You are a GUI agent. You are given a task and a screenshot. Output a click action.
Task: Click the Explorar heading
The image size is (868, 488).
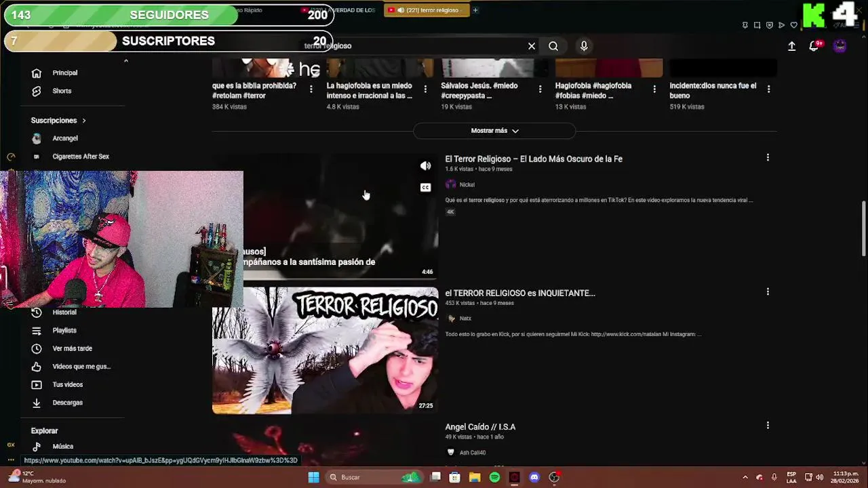(44, 431)
